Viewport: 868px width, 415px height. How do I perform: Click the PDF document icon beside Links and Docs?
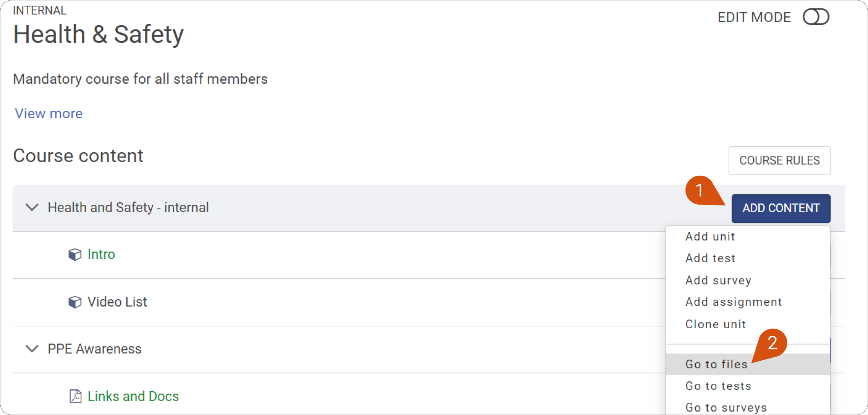coord(75,396)
